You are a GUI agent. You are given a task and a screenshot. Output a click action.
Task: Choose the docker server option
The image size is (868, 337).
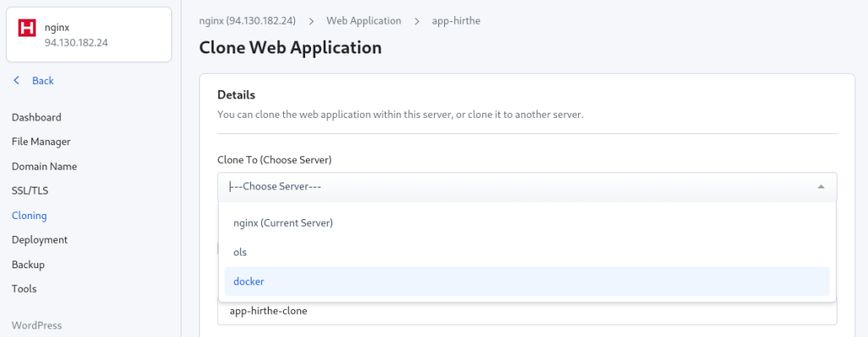point(527,282)
